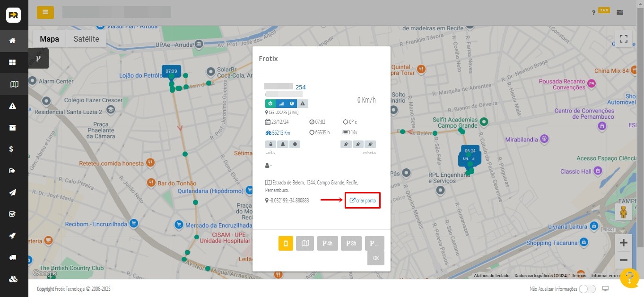Show the 4h route history
The width and height of the screenshot is (644, 297).
pyautogui.click(x=327, y=244)
